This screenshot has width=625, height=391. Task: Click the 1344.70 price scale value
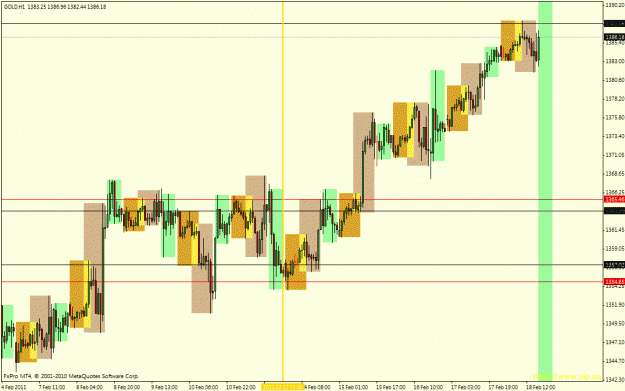[x=615, y=361]
